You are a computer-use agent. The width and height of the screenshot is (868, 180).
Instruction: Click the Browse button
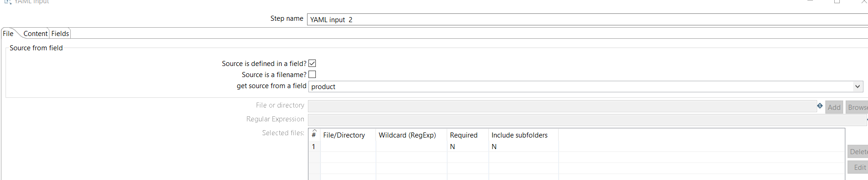tap(857, 107)
